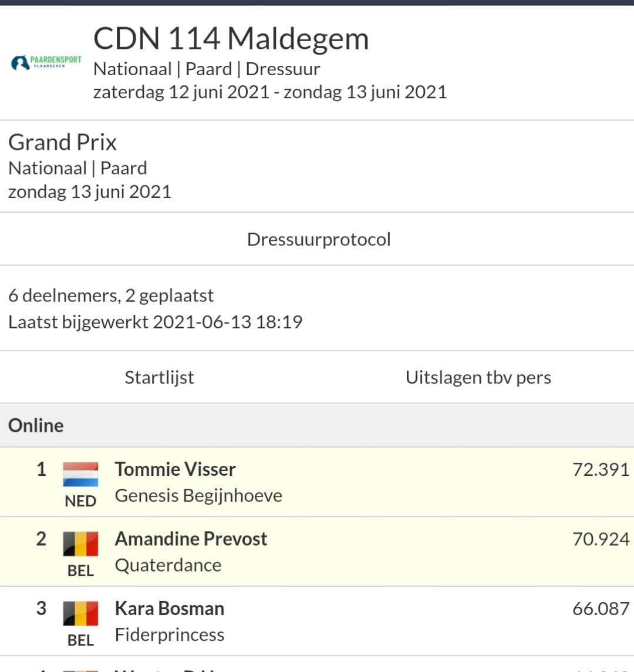This screenshot has width=634, height=672.
Task: Switch to the Startlijst tab
Action: [159, 378]
